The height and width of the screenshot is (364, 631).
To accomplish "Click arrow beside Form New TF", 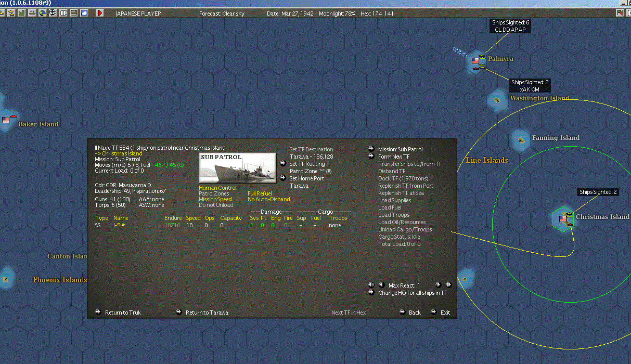I will click(x=371, y=157).
